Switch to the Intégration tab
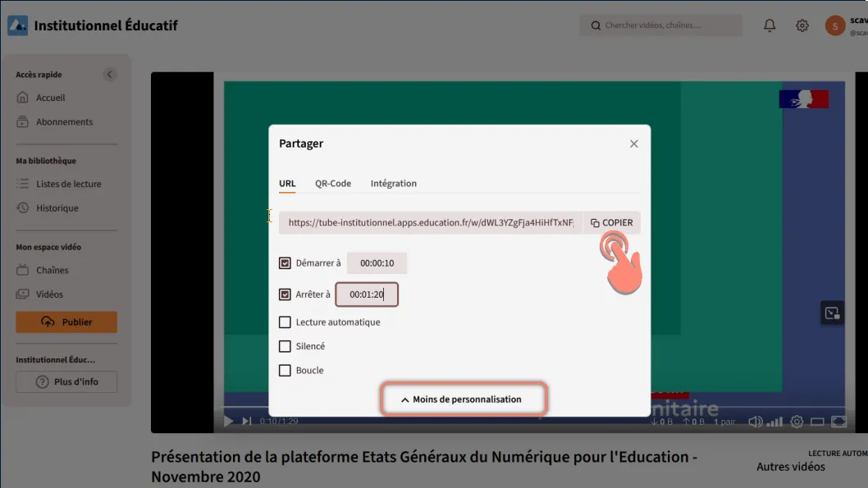 click(394, 184)
